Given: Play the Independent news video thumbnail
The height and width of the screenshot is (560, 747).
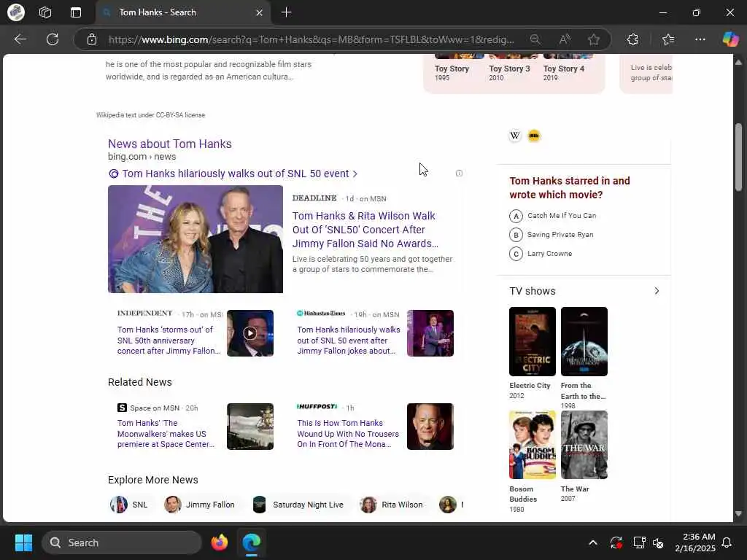Looking at the screenshot, I should (250, 332).
